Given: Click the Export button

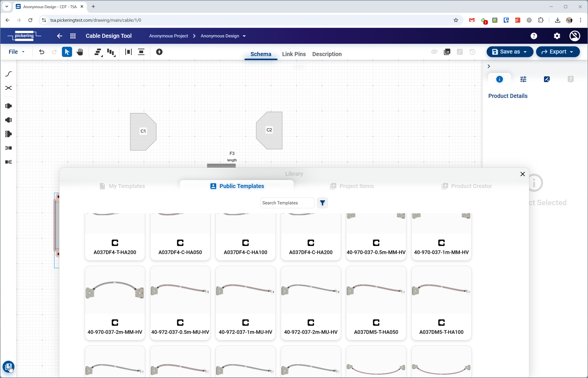Looking at the screenshot, I should 557,52.
